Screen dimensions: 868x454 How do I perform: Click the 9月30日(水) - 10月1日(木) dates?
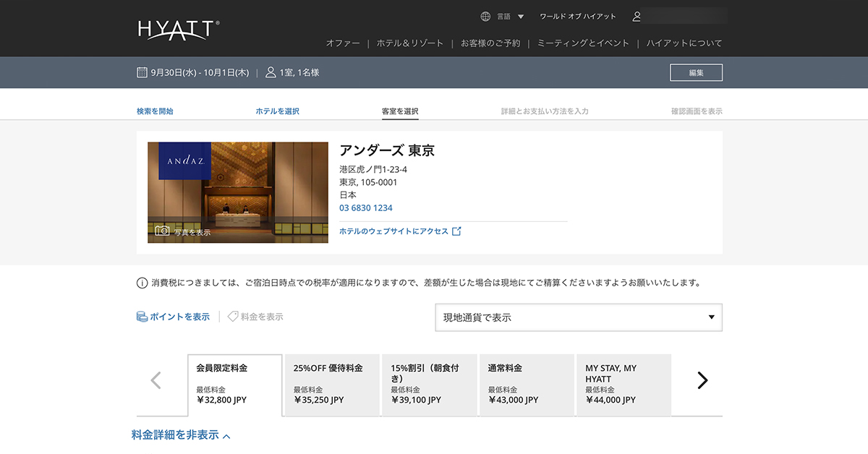click(200, 72)
